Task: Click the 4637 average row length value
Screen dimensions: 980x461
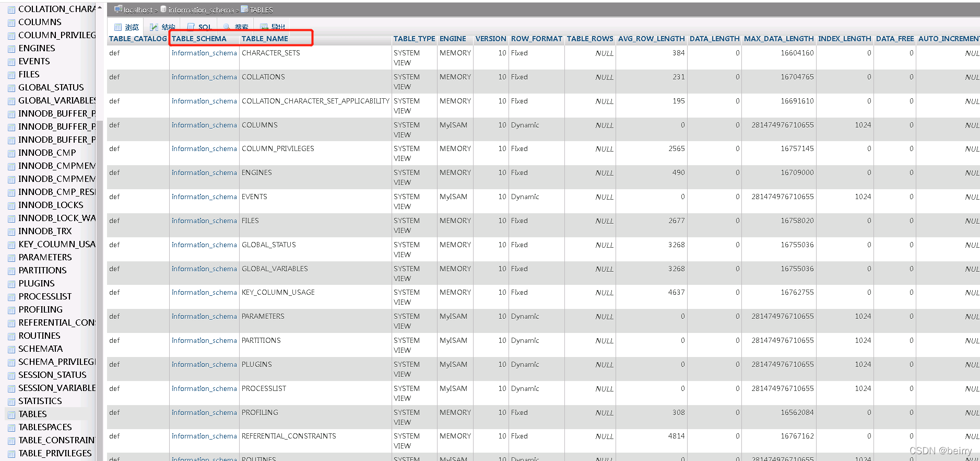Action: (x=676, y=293)
